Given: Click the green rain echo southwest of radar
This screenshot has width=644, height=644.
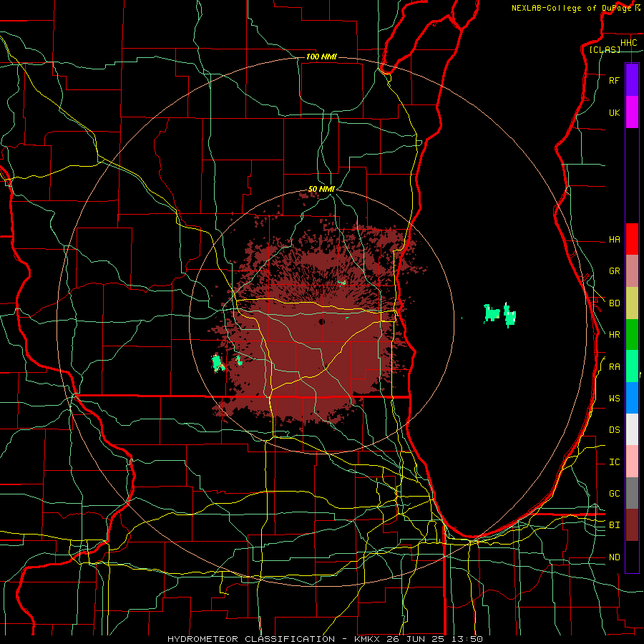Looking at the screenshot, I should pyautogui.click(x=218, y=363).
